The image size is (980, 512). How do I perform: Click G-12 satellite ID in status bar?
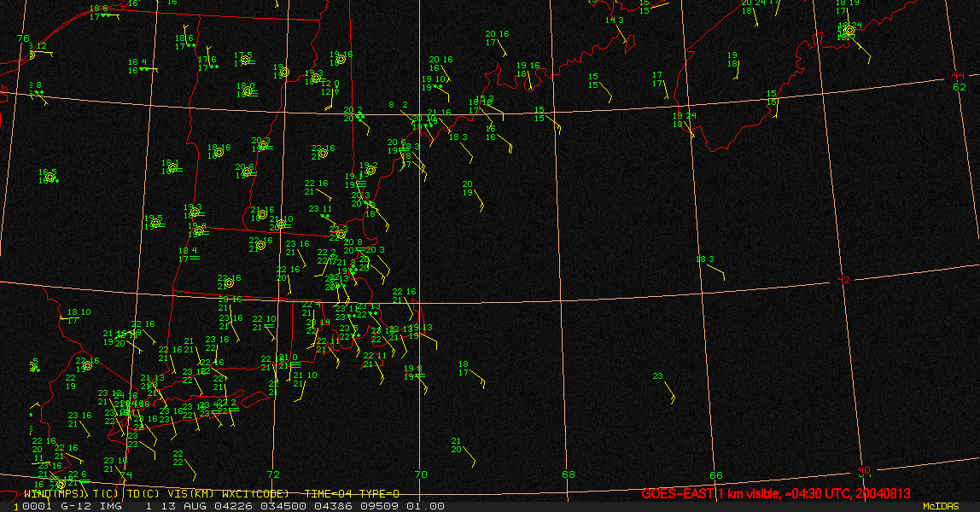75,506
